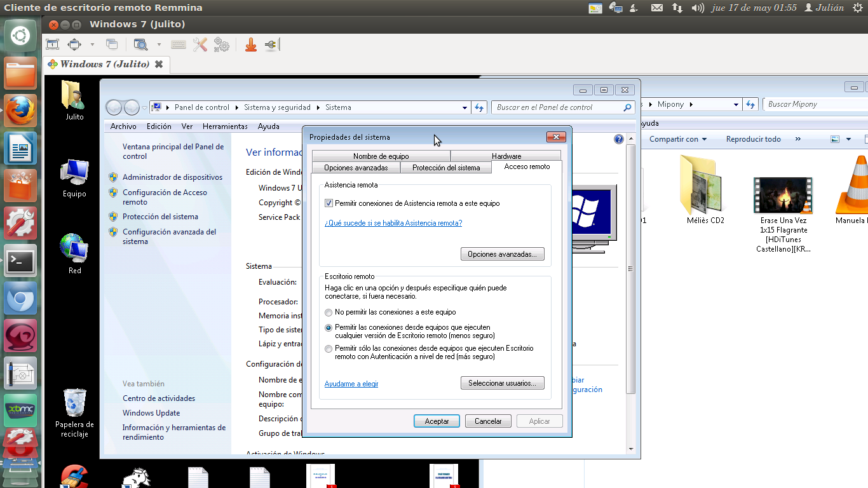Click Remmina disconnect plug icon
Viewport: 868px width, 488px height.
click(272, 44)
